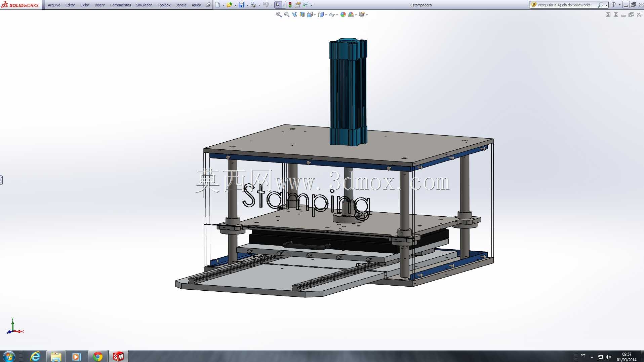Open the Options checklist icon
This screenshot has width=644, height=362.
tap(306, 5)
